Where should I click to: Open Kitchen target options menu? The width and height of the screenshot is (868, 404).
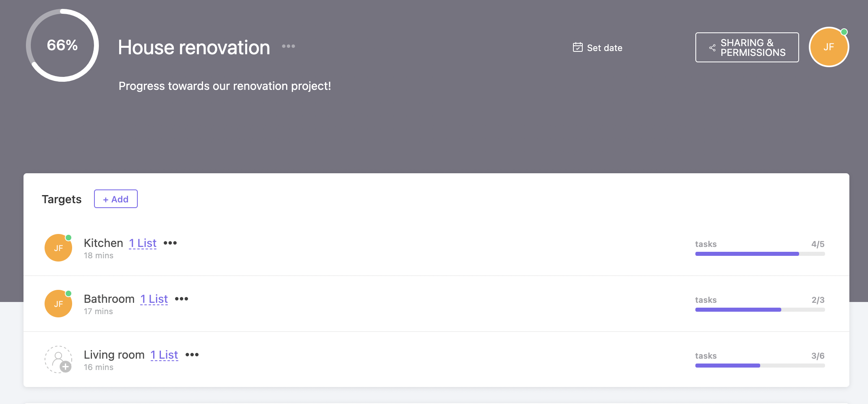(x=170, y=243)
